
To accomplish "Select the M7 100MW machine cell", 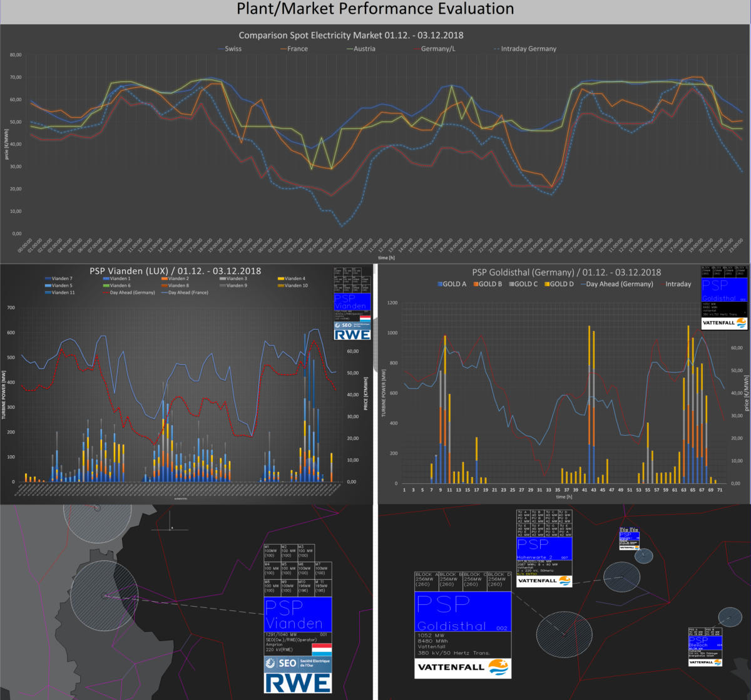I will 323,569.
